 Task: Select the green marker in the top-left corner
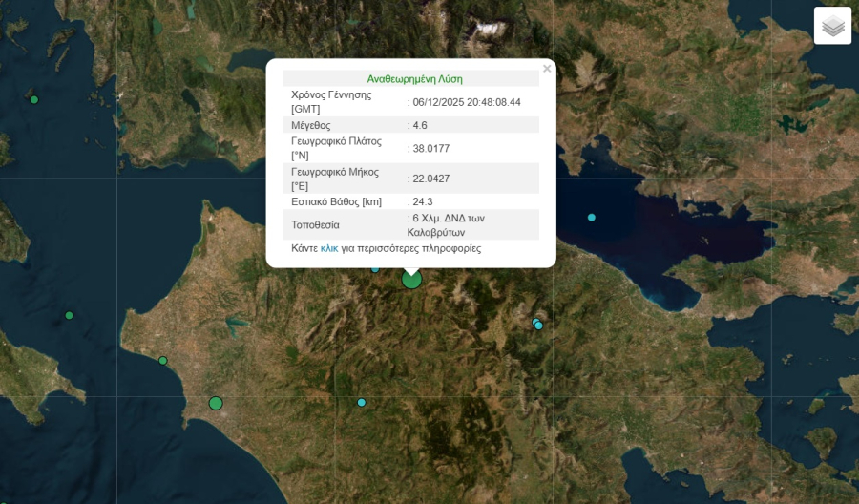click(34, 99)
